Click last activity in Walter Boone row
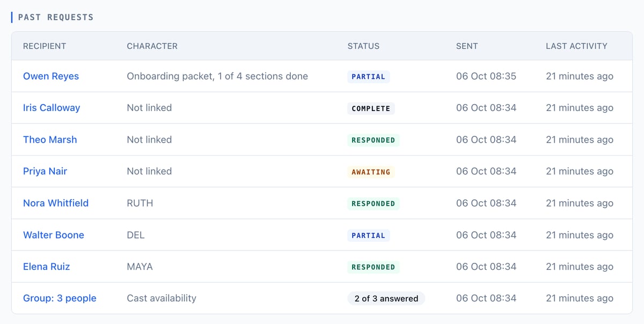 coord(580,235)
